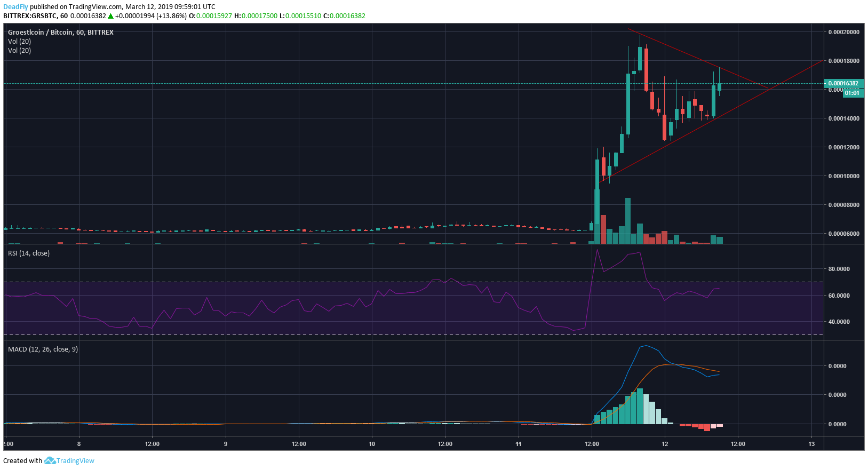The width and height of the screenshot is (868, 470).
Task: Click the RSI peak above 80
Action: click(x=597, y=250)
